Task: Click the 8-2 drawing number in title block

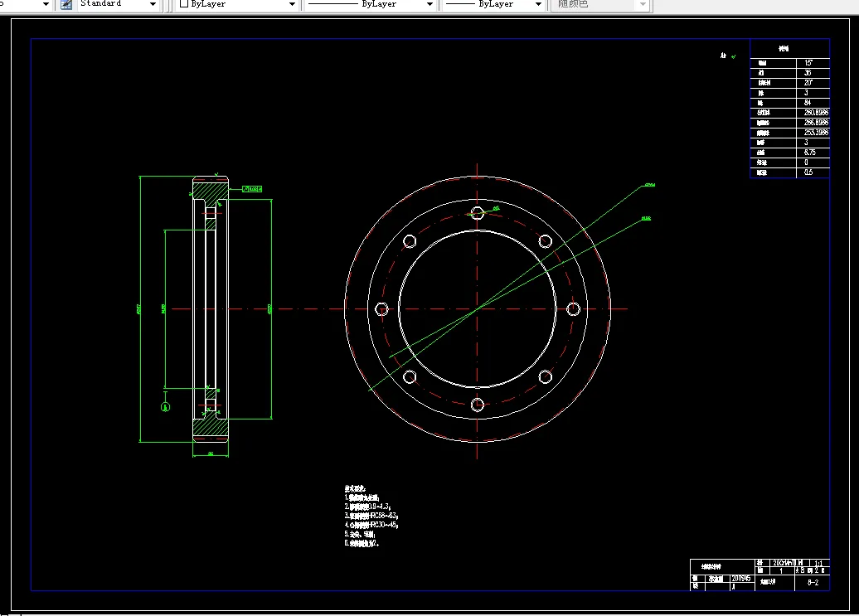Action: (813, 582)
